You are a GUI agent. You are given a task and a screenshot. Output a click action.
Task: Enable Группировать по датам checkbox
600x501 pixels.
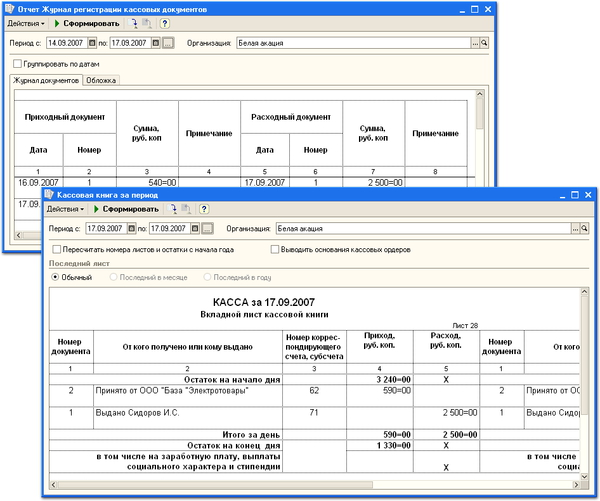(x=17, y=64)
